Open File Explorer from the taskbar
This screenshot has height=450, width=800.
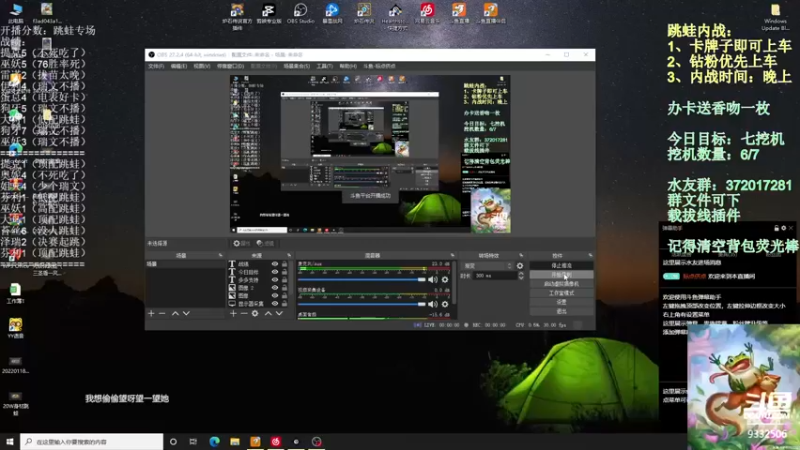click(x=235, y=441)
